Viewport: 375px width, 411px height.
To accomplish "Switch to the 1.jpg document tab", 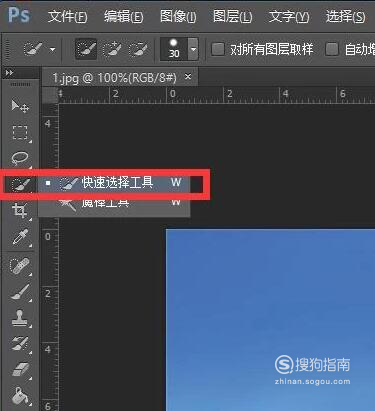I will tap(114, 78).
